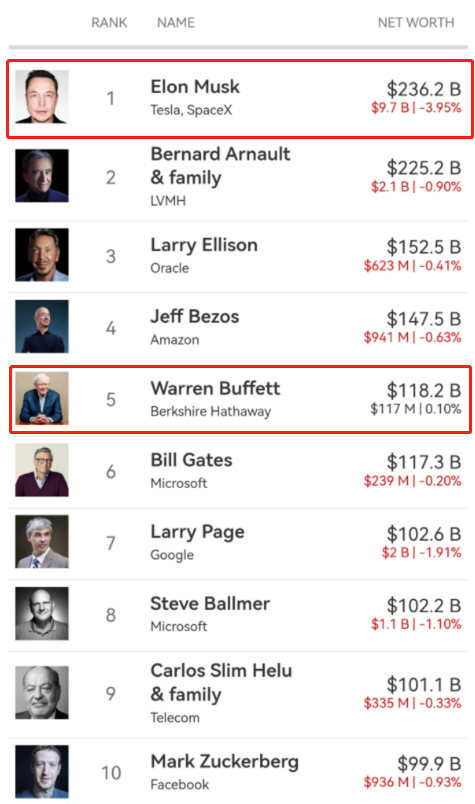Select Mark Zuckerberg's $99.9 B net worth
Viewport: 475px width, 804px height.
tap(429, 763)
